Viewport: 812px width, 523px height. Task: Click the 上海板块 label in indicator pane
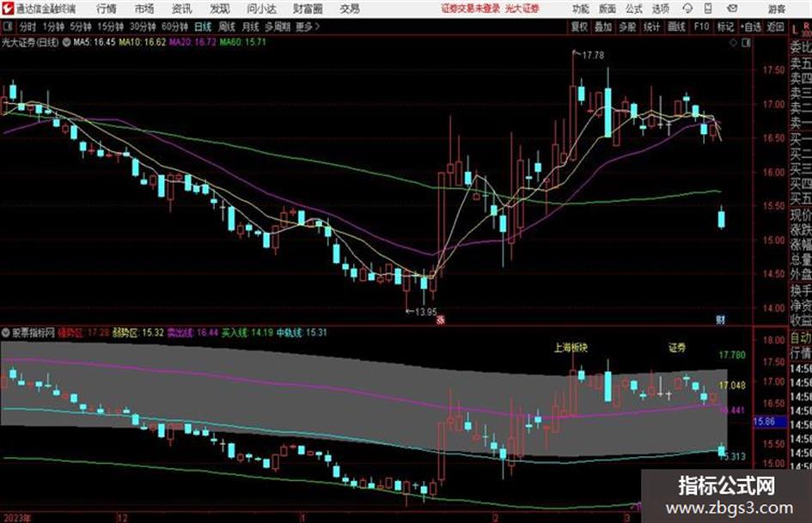(571, 348)
